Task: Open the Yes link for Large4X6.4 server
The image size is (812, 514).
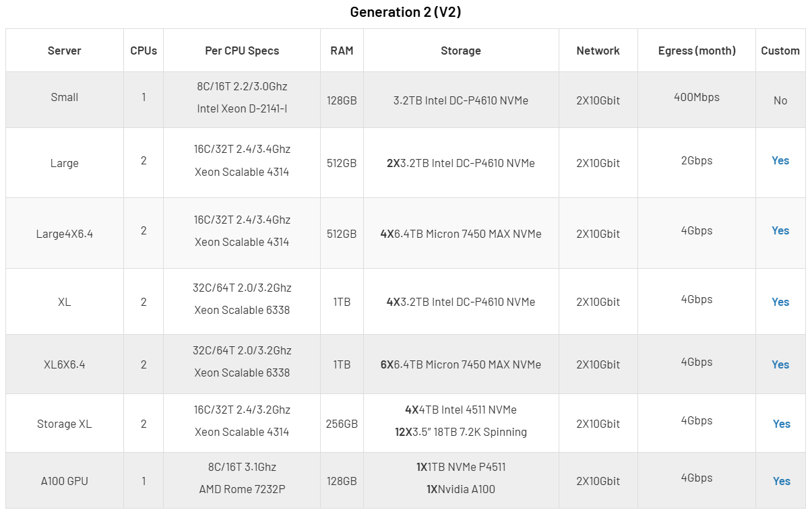Action: pos(780,230)
